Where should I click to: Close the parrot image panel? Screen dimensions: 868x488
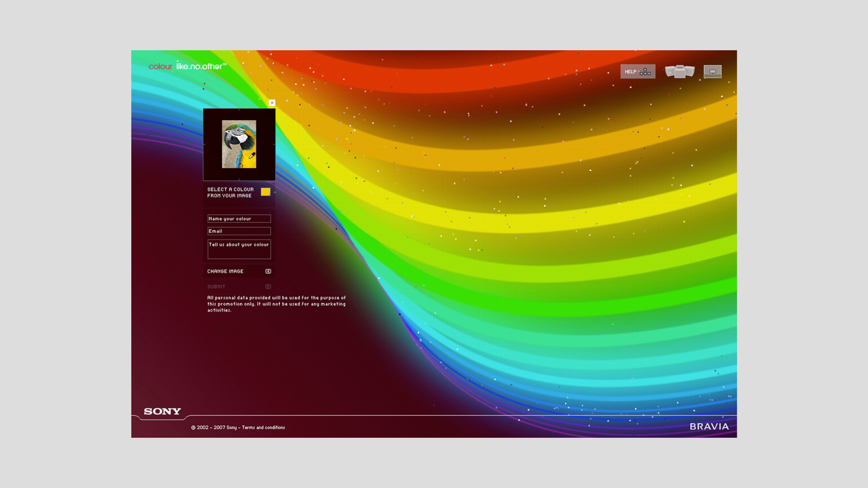click(272, 103)
